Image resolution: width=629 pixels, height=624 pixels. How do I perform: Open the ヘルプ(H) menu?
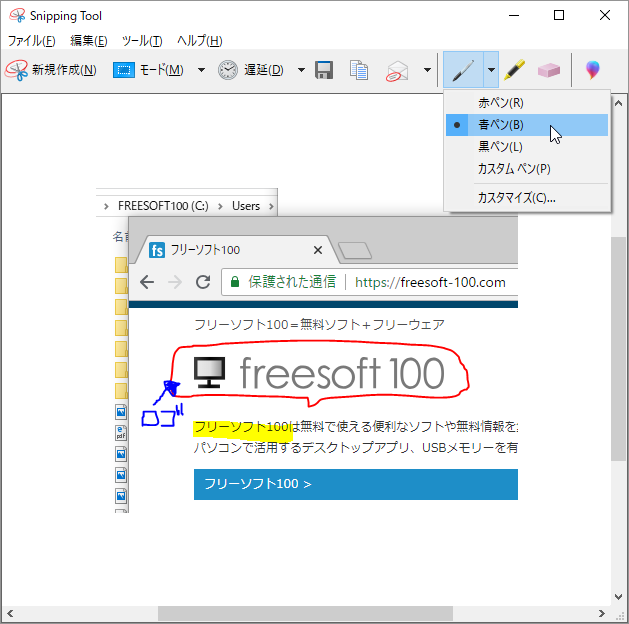click(200, 41)
